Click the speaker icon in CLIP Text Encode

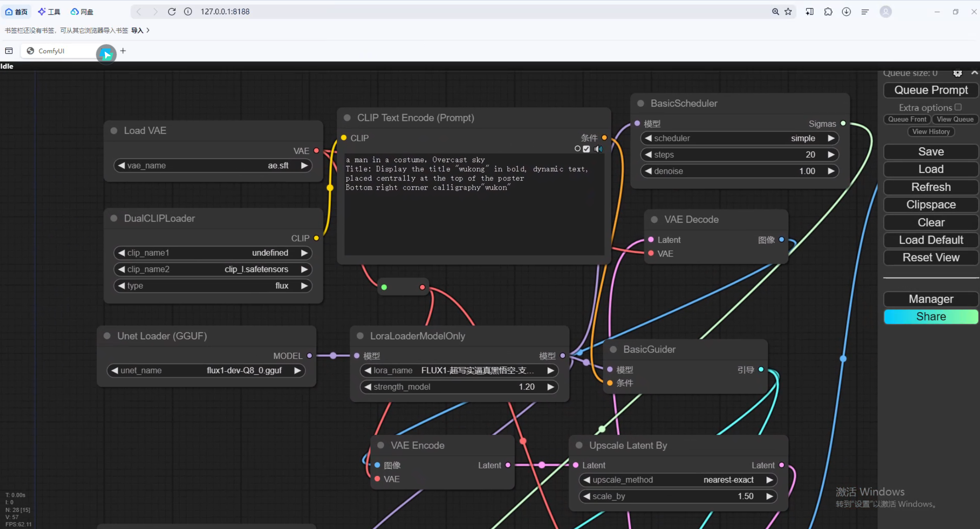click(598, 149)
